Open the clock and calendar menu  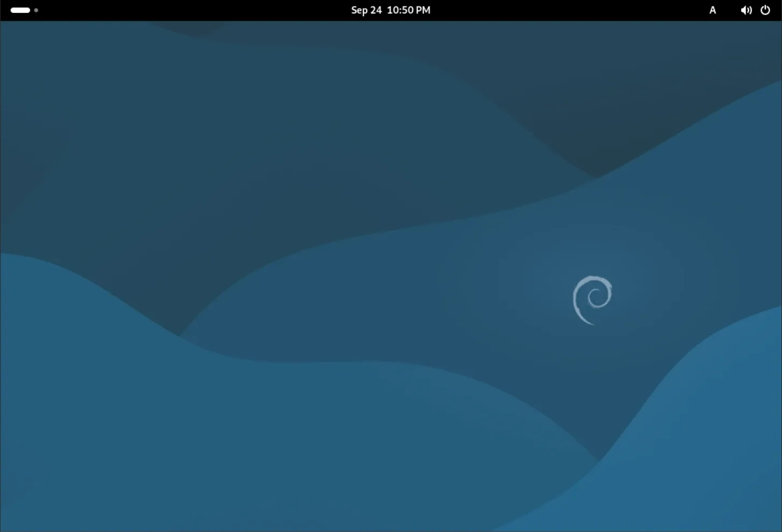pyautogui.click(x=390, y=10)
